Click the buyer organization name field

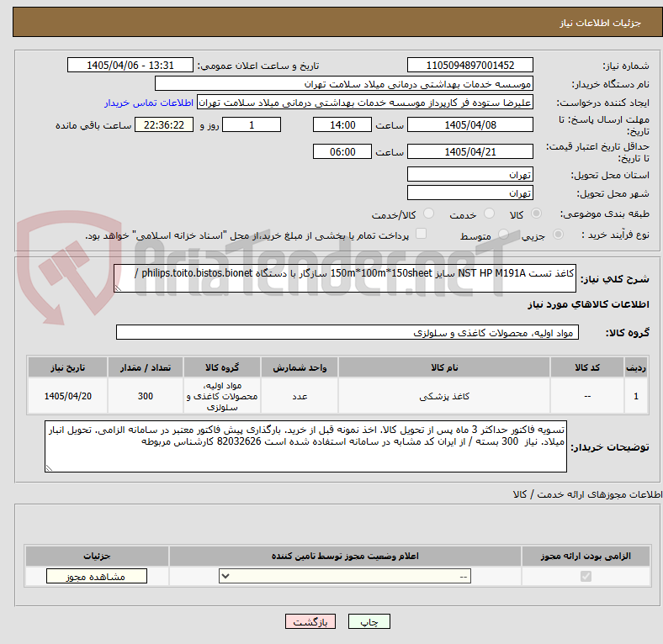pos(344,84)
